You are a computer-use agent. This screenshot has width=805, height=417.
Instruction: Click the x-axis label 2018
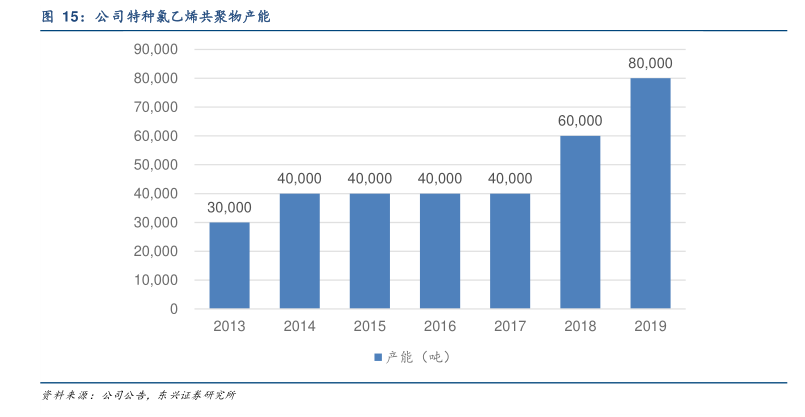(x=580, y=326)
